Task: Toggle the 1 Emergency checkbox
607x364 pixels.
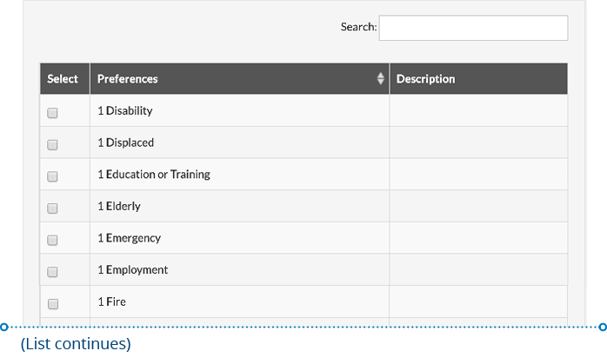Action: tap(52, 240)
